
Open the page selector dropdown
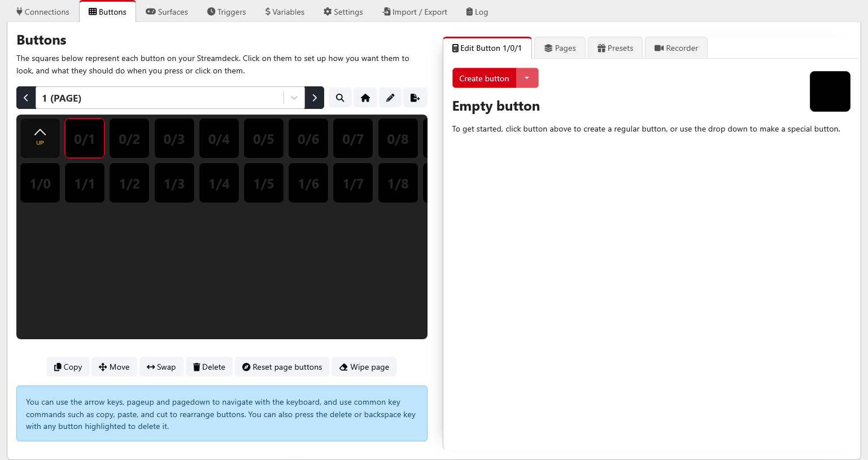coord(294,98)
